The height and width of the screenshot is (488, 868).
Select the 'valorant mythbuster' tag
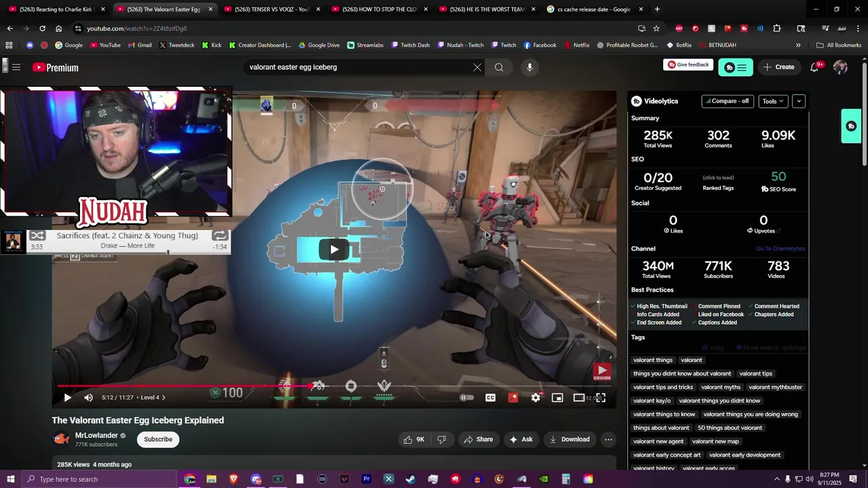(775, 387)
